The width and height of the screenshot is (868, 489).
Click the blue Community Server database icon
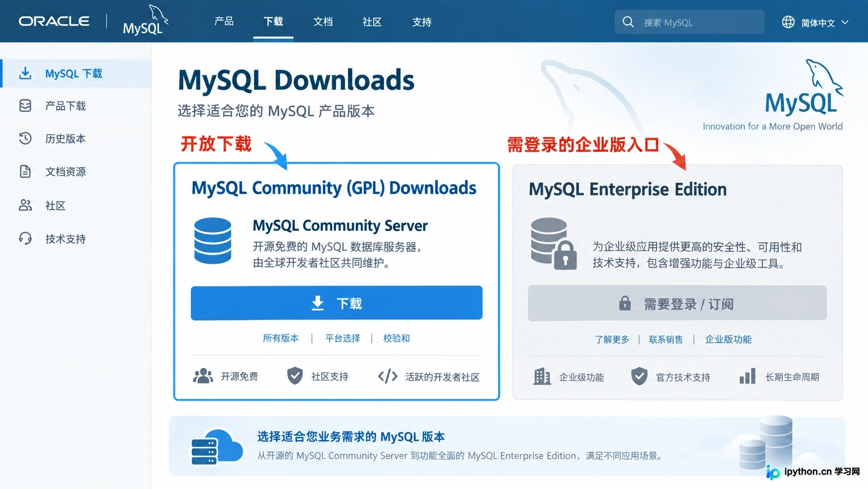click(213, 241)
